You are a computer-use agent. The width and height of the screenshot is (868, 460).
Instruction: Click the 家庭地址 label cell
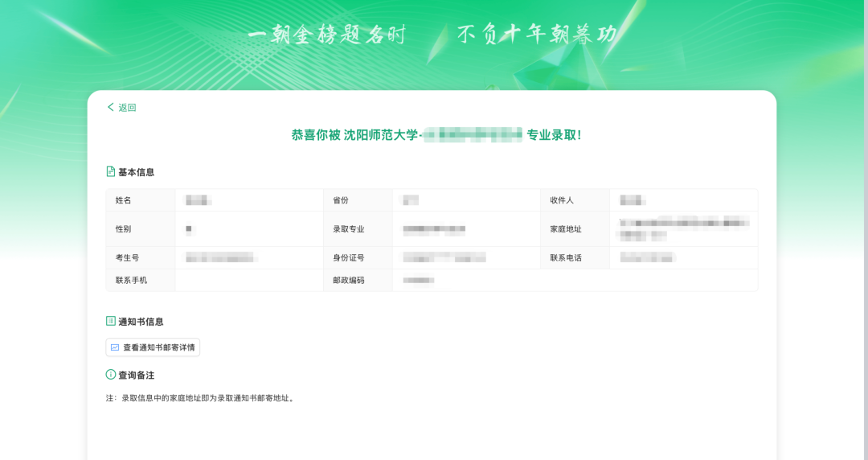[575, 229]
